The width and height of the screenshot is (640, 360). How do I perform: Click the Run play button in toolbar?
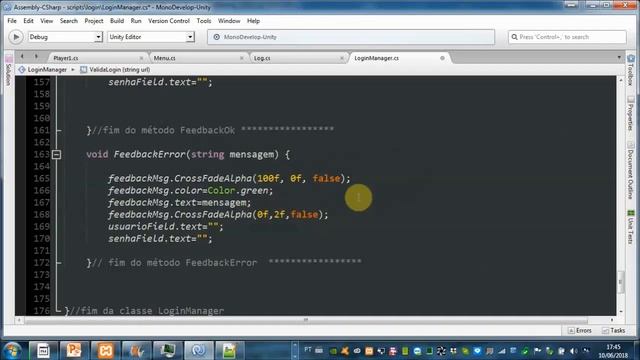tap(16, 37)
